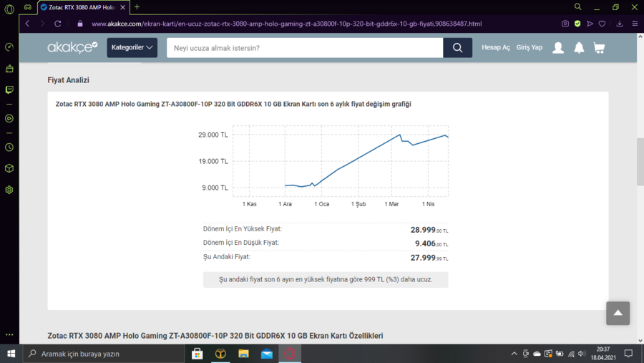Show hidden system tray icons
The height and width of the screenshot is (363, 644).
[x=514, y=354]
